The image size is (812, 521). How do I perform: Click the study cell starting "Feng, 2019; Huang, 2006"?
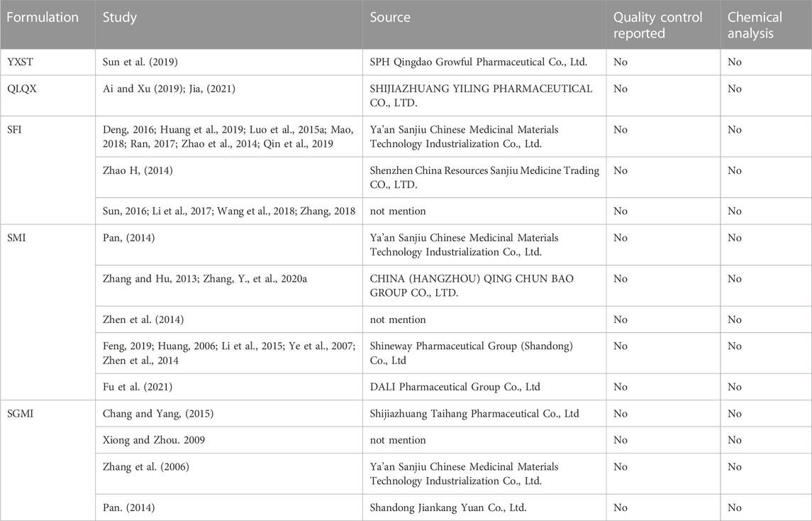tap(229, 353)
